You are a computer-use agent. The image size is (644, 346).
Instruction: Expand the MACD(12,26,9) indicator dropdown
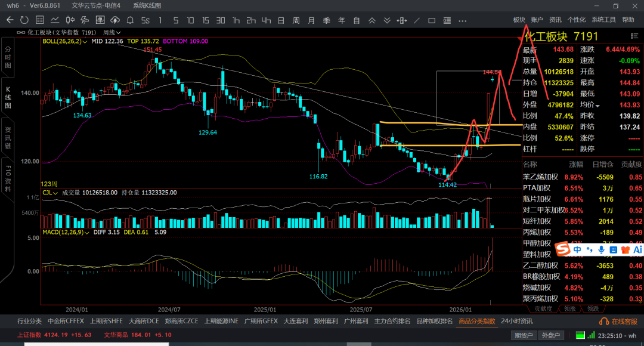86,233
